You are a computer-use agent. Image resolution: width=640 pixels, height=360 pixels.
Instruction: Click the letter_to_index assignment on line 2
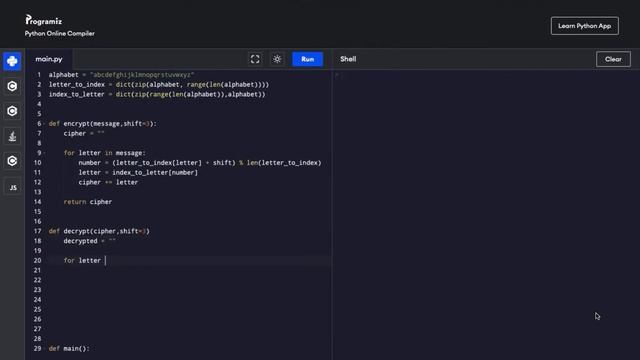(x=159, y=84)
